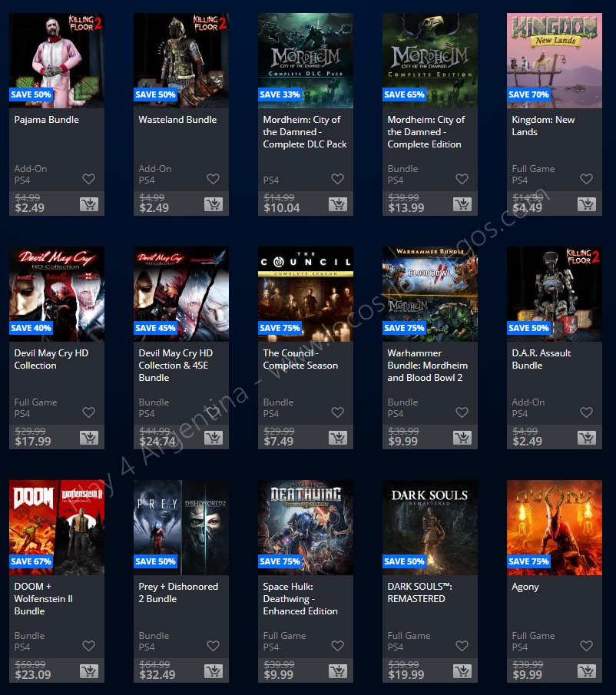Wishlist Warhammer Bundle using heart icon
Viewport: 616px width, 695px height.
462,412
